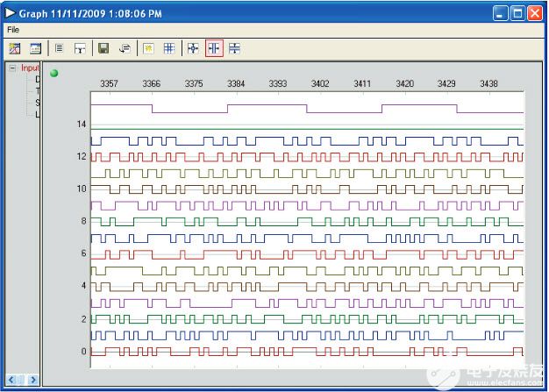Click the 3411 time axis label

coord(362,83)
